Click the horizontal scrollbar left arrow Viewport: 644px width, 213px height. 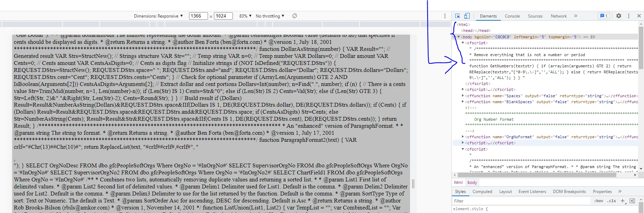click(x=455, y=175)
